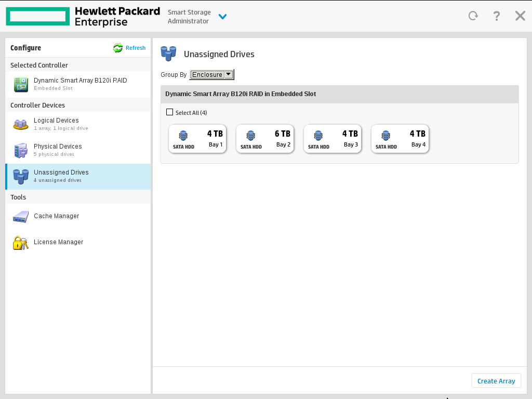Click the Smart Storage Administrator title text

[189, 17]
